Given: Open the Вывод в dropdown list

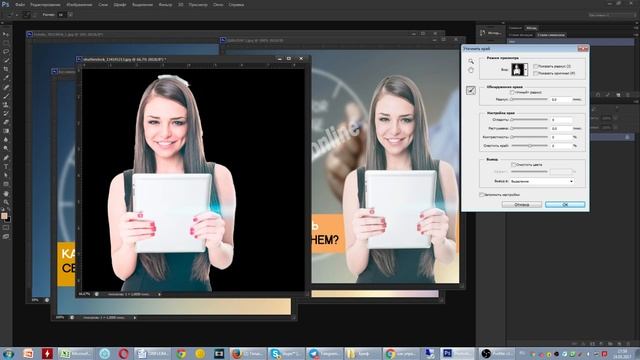Looking at the screenshot, I should click(542, 181).
